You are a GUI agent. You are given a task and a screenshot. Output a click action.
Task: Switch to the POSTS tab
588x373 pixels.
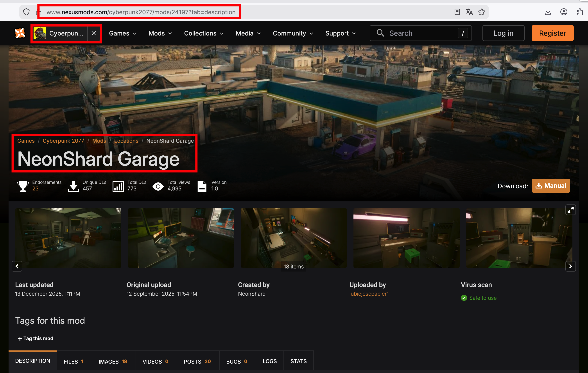click(x=197, y=361)
